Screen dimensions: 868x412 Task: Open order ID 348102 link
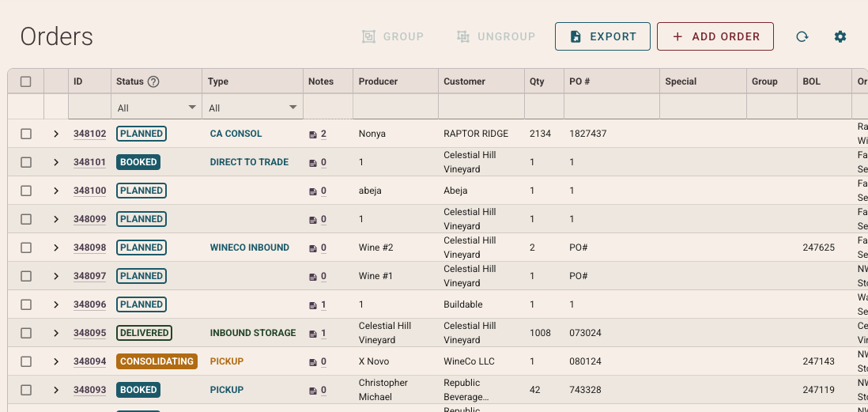89,134
